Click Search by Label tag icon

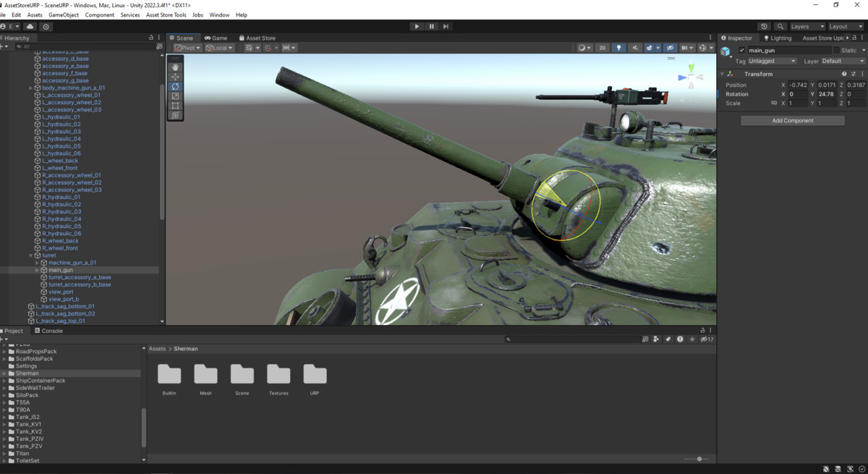click(x=668, y=339)
